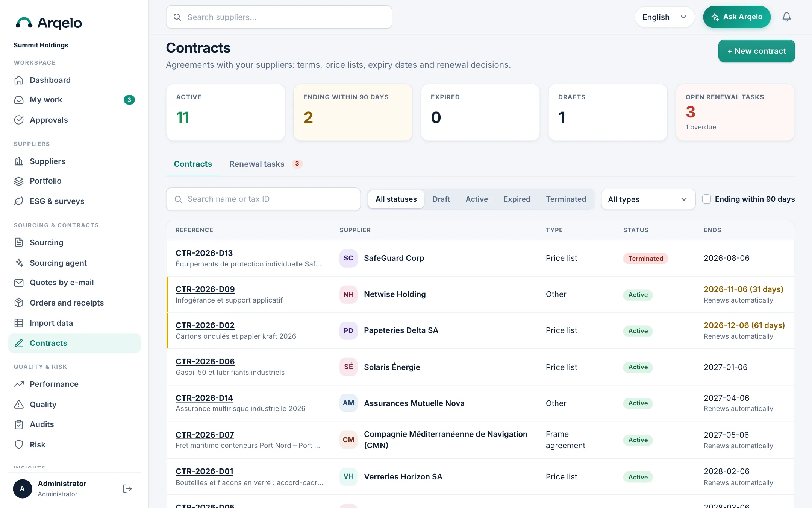Open the Risk page

click(x=74, y=444)
